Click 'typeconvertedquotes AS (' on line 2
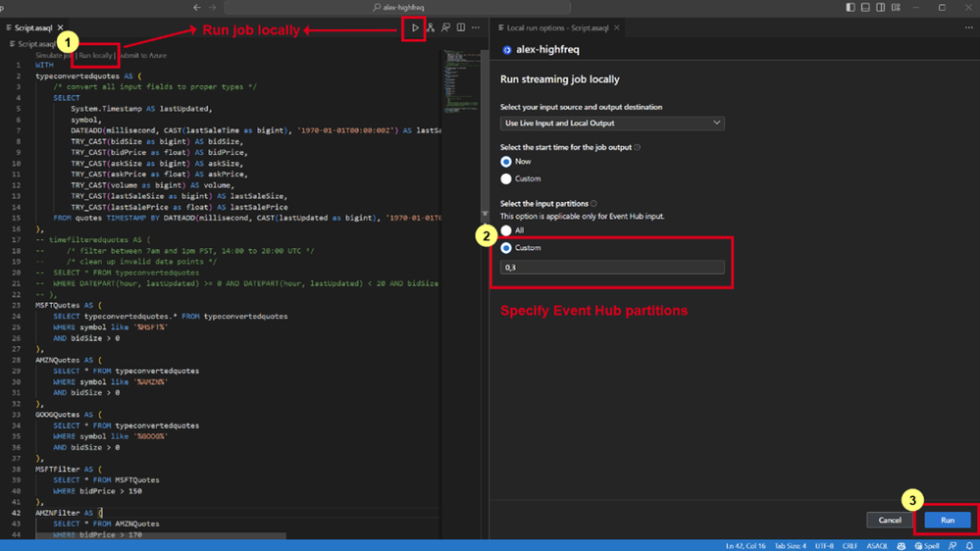 coord(88,76)
